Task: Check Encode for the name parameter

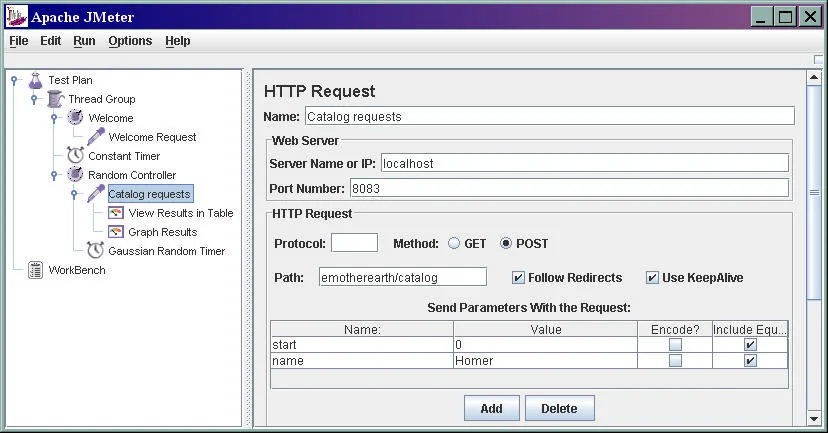Action: point(675,361)
